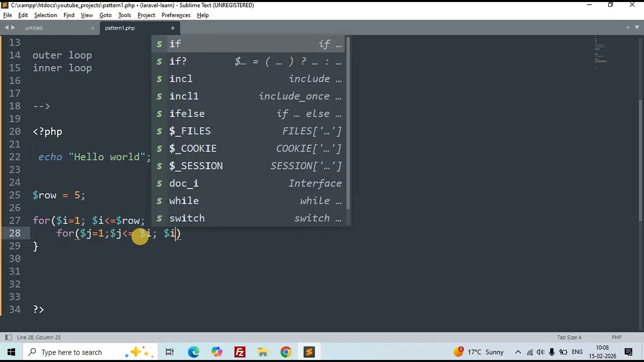Open the Goto menu
This screenshot has height=362, width=644.
(x=106, y=15)
